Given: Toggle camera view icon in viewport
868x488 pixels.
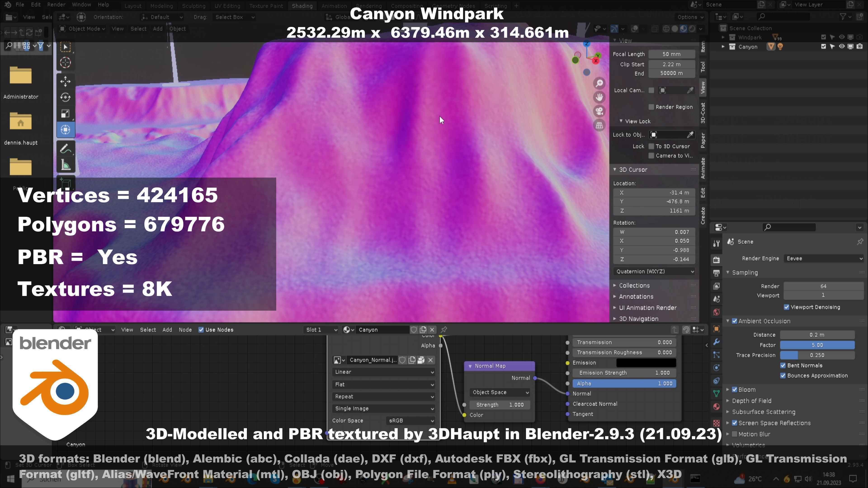Looking at the screenshot, I should click(x=599, y=111).
